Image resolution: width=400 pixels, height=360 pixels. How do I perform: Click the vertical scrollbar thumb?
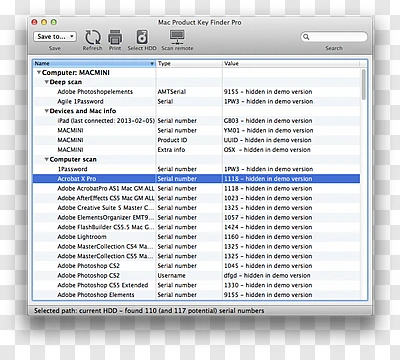[x=364, y=84]
